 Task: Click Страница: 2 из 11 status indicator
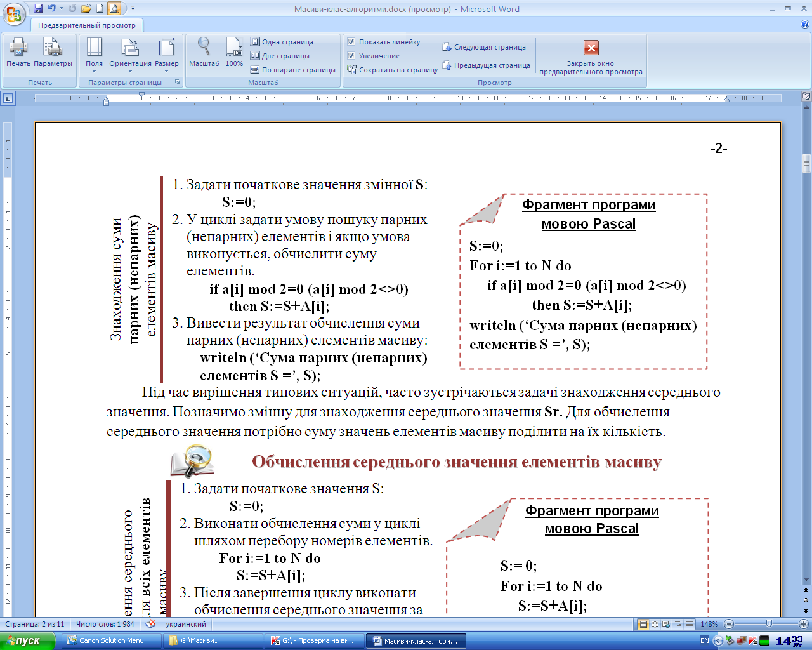click(35, 624)
